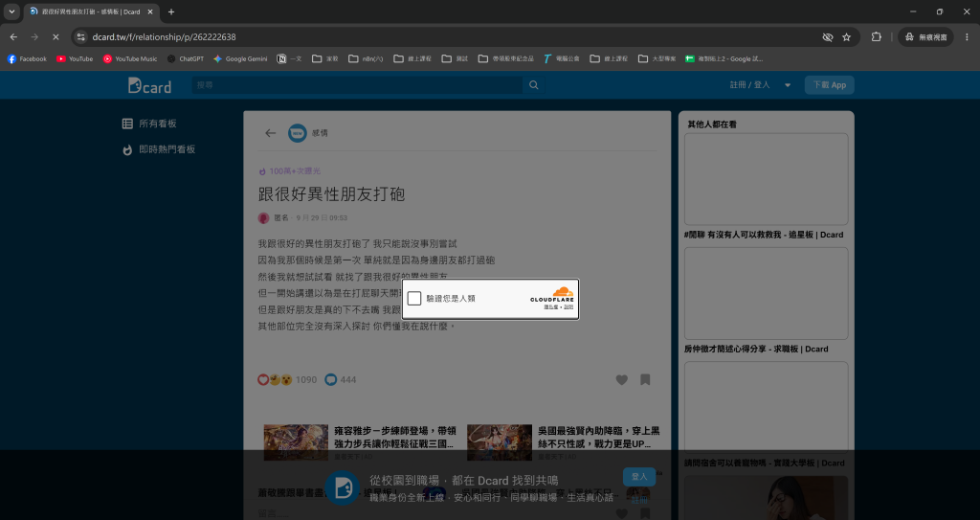Open the YouTube bookmark

tap(75, 58)
